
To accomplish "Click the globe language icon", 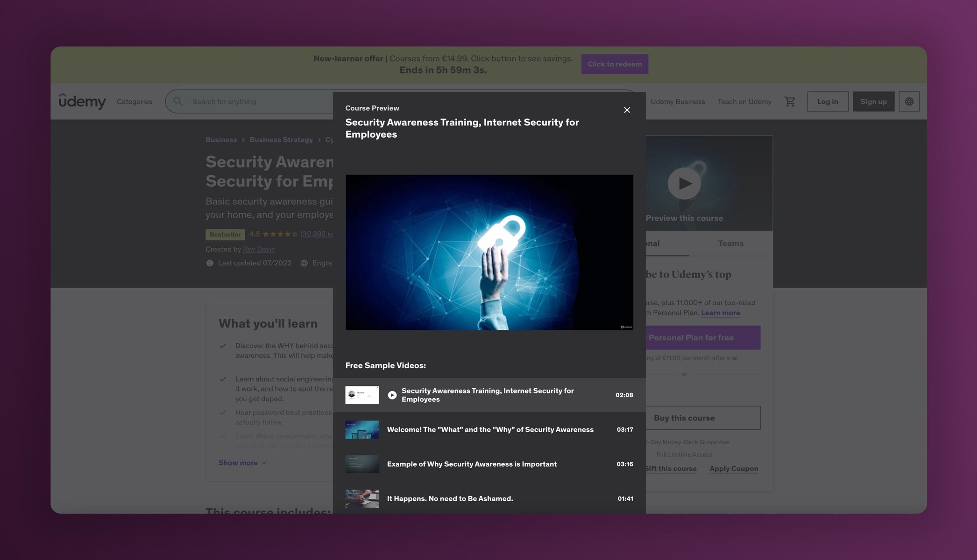I will (909, 101).
